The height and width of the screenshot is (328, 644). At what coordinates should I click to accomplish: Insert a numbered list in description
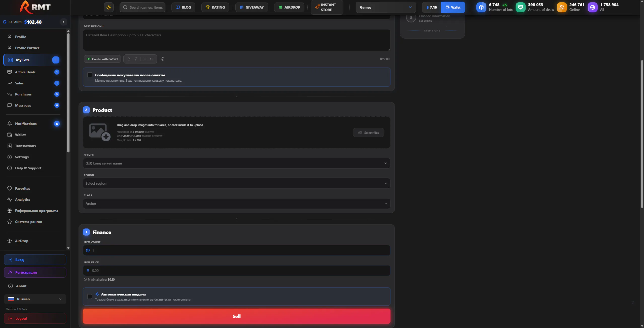pyautogui.click(x=152, y=59)
